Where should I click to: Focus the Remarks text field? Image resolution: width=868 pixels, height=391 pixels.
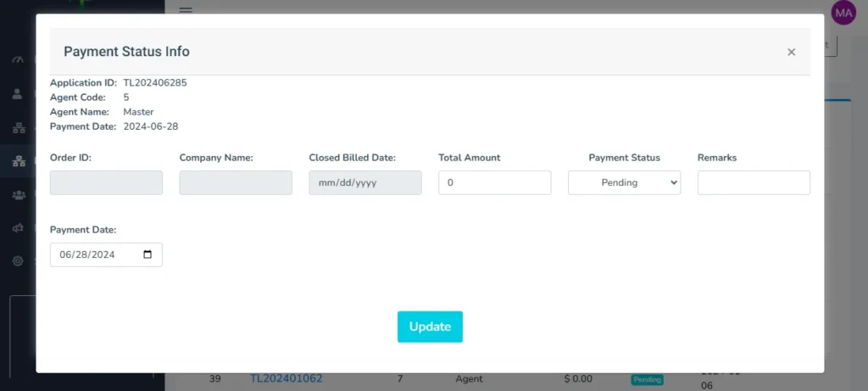point(753,182)
